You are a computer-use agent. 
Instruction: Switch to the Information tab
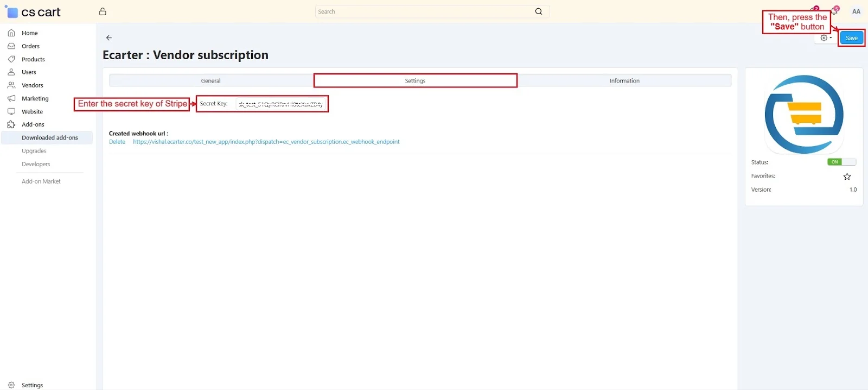click(x=624, y=80)
